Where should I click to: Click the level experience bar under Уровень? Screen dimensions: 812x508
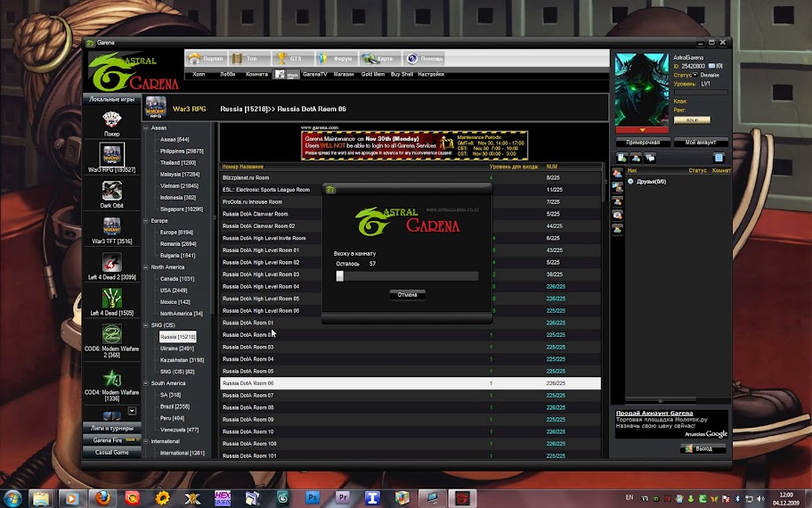click(x=701, y=93)
